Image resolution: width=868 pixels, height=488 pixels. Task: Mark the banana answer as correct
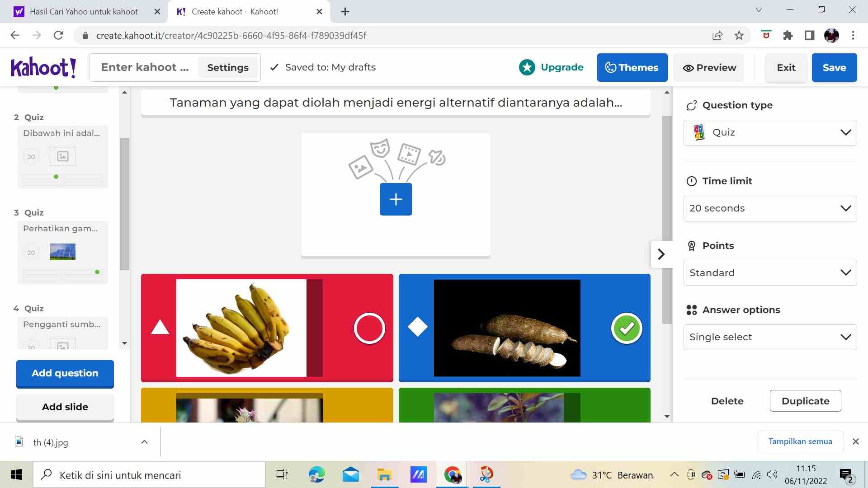coord(369,328)
